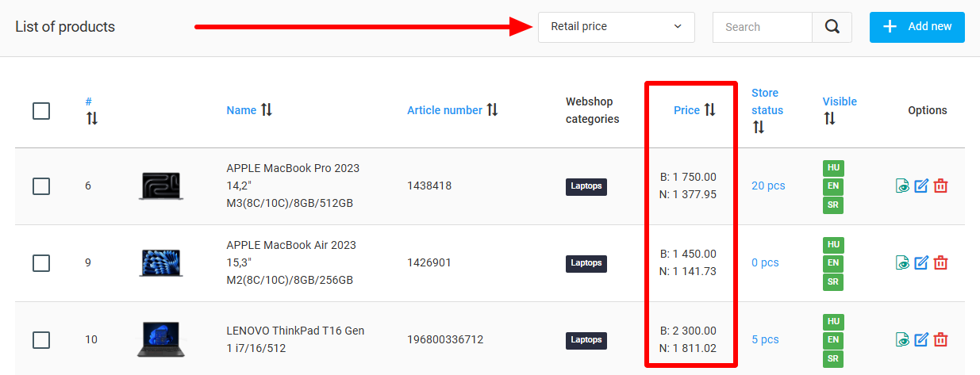Check the MacBook Air 2023 row checkbox
980x375 pixels.
[x=41, y=262]
